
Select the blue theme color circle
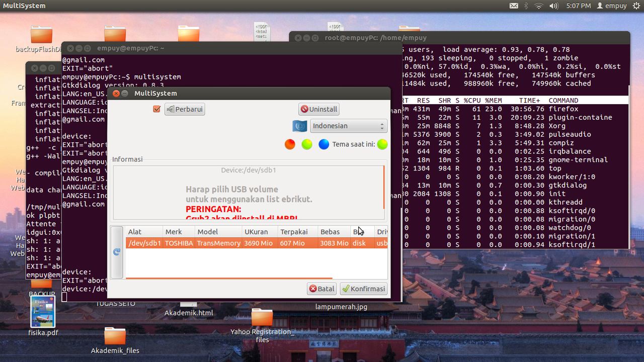coord(324,144)
